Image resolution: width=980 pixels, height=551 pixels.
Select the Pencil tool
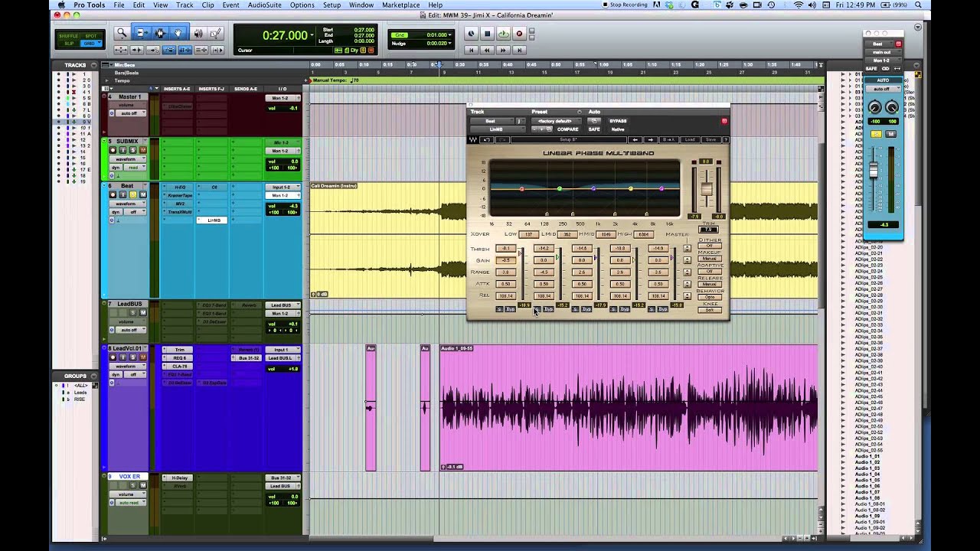click(215, 33)
